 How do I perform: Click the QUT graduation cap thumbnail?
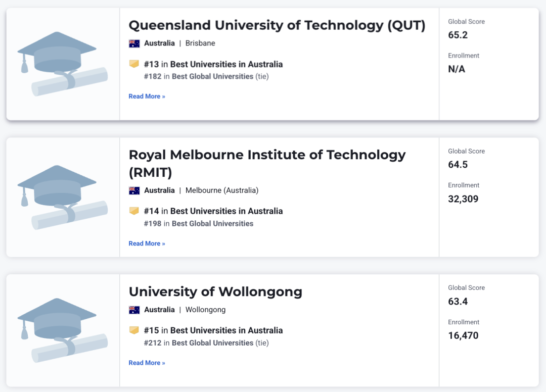pyautogui.click(x=63, y=64)
